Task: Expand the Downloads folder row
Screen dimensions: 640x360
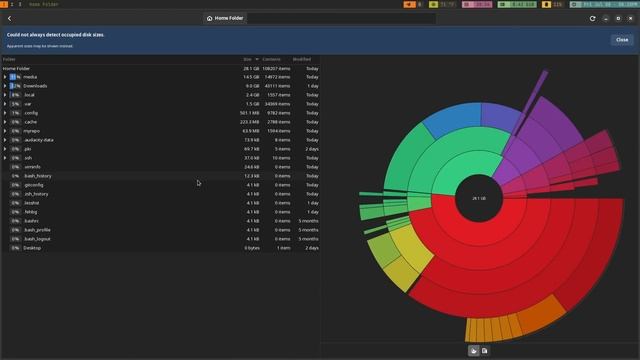Action: pos(5,86)
